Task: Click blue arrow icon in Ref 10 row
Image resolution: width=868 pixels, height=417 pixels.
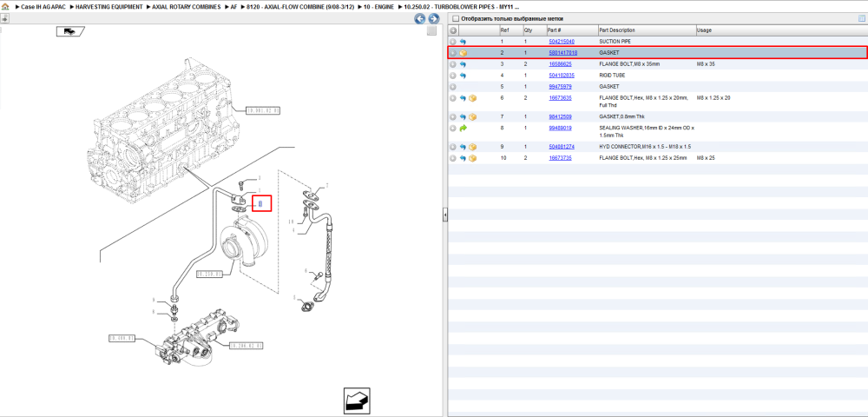Action: (x=463, y=158)
